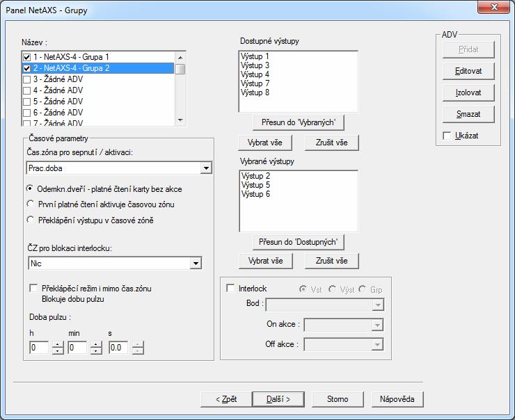Open the 'Prac.doba' time zone dropdown
The image size is (515, 420).
click(206, 168)
